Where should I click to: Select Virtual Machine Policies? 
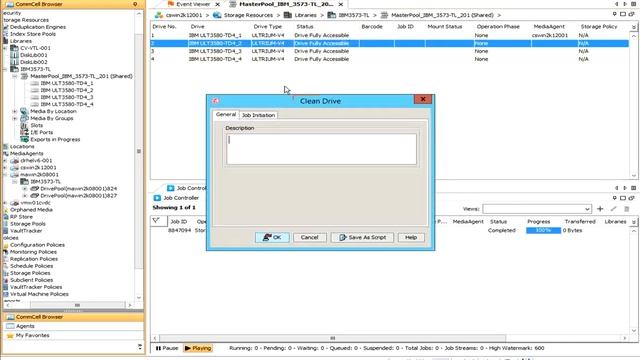point(39,294)
